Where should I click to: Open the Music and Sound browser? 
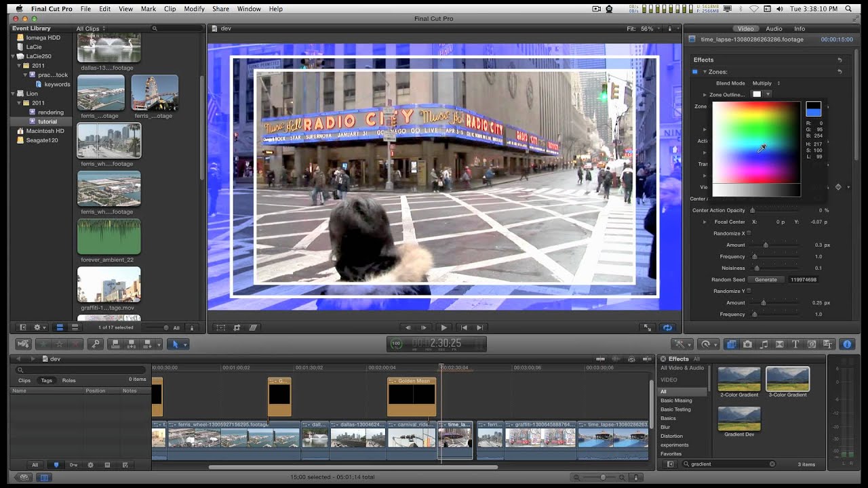[x=764, y=344]
